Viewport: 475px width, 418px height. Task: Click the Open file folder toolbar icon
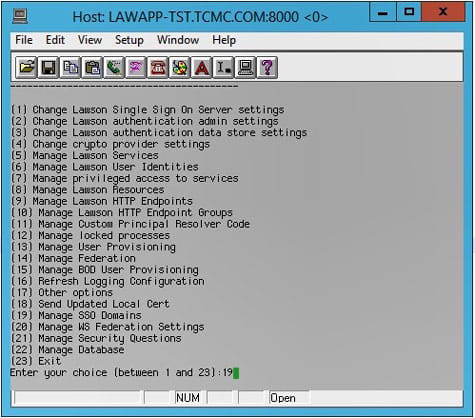coord(26,68)
